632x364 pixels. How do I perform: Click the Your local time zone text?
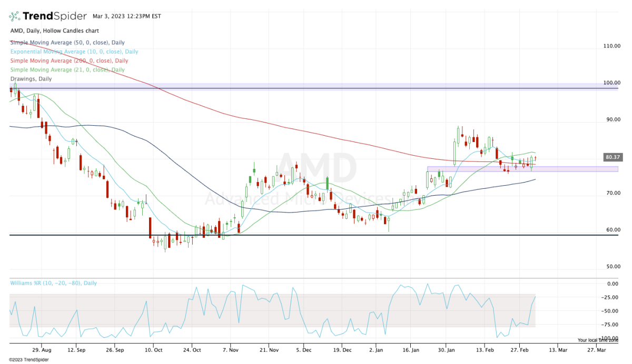click(598, 340)
